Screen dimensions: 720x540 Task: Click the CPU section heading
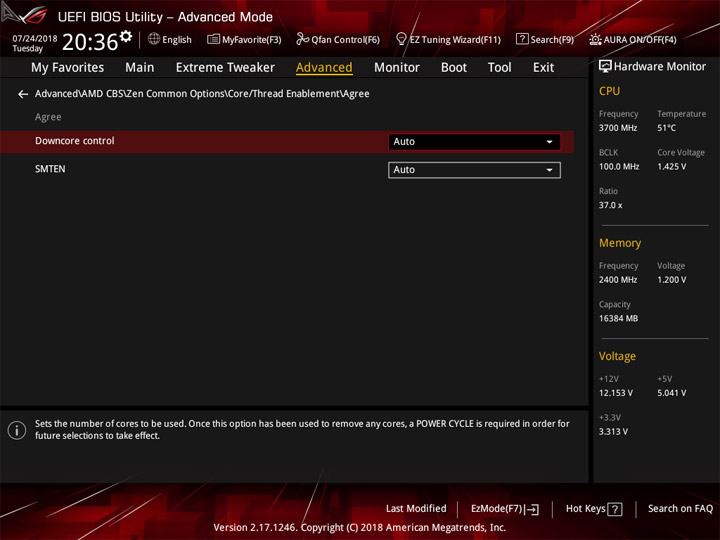click(x=609, y=91)
